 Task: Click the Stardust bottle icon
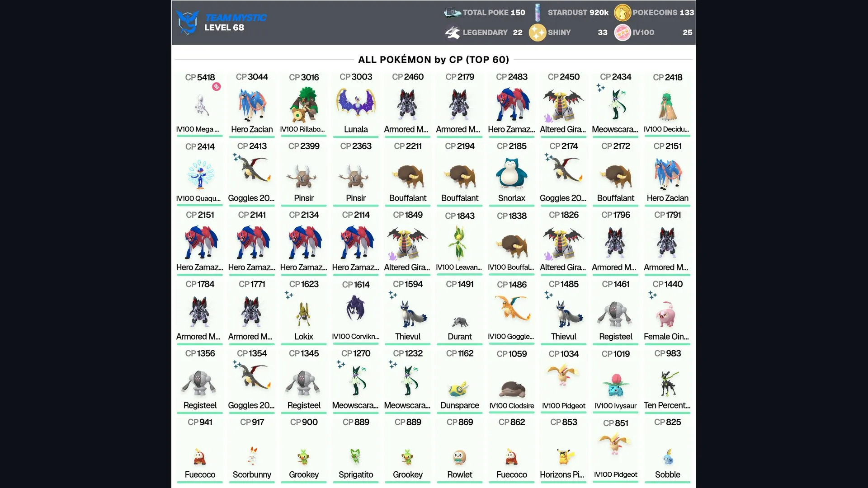[x=538, y=13]
